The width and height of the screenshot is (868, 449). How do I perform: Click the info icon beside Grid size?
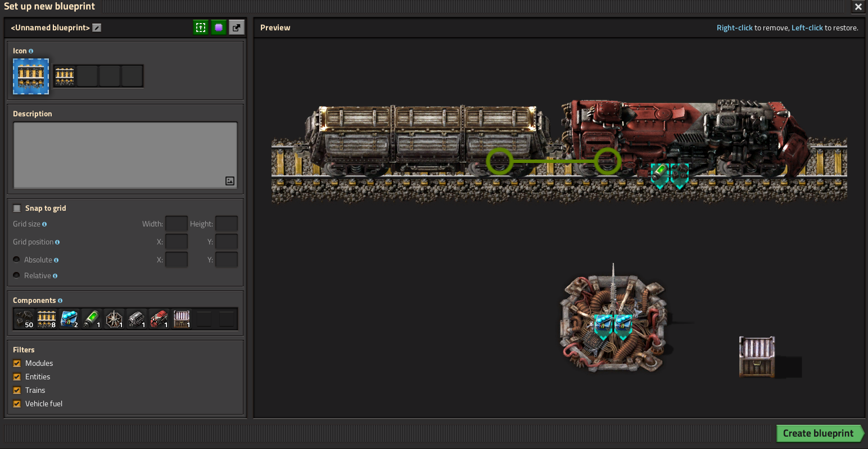[44, 224]
